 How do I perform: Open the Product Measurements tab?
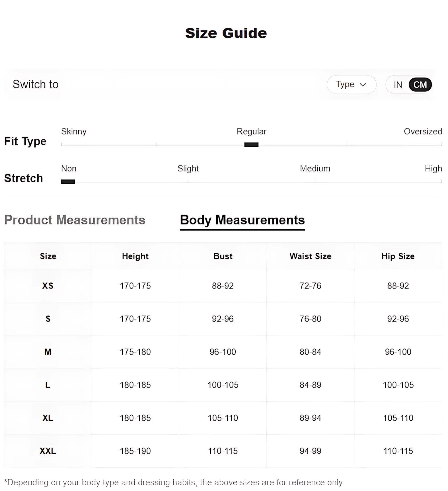[75, 220]
